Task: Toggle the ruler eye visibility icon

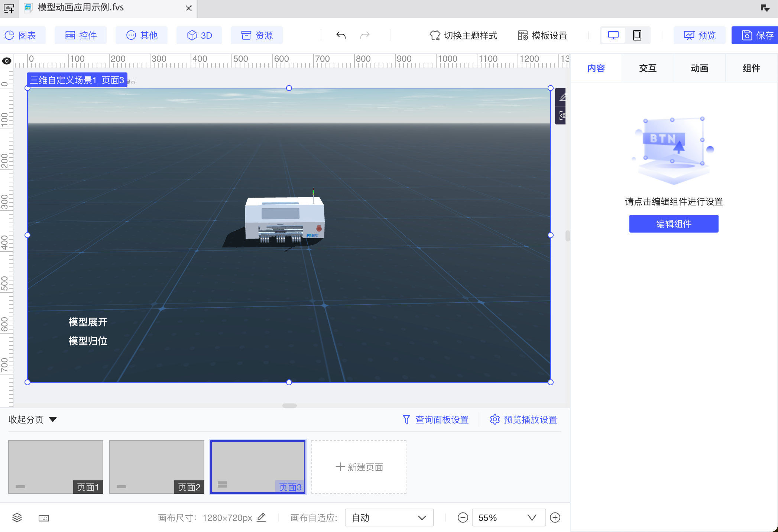Action: (7, 61)
